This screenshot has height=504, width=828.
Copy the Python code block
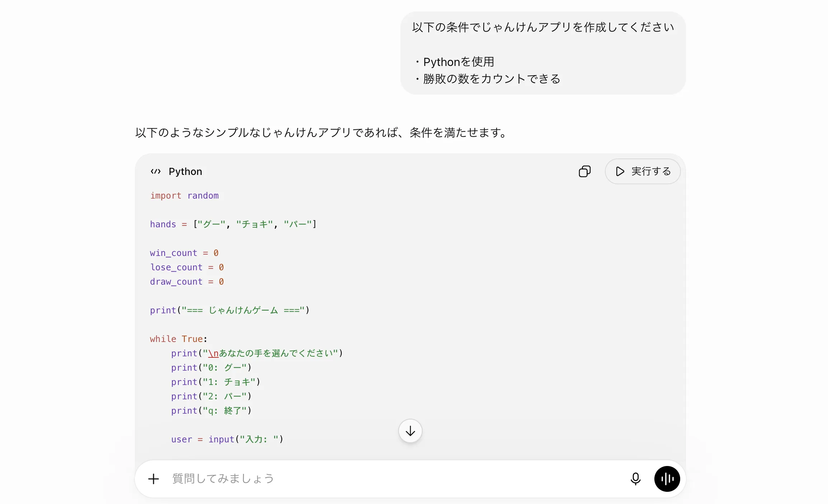click(x=584, y=171)
